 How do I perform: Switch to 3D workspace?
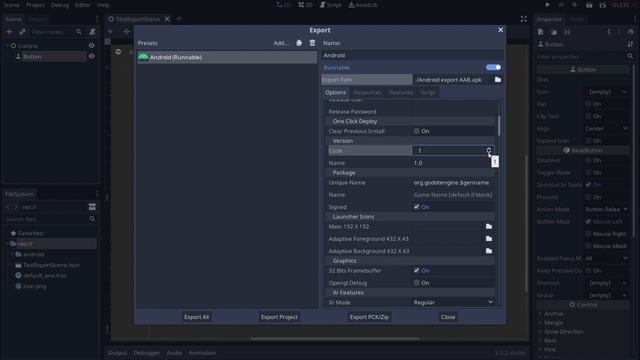pos(305,5)
